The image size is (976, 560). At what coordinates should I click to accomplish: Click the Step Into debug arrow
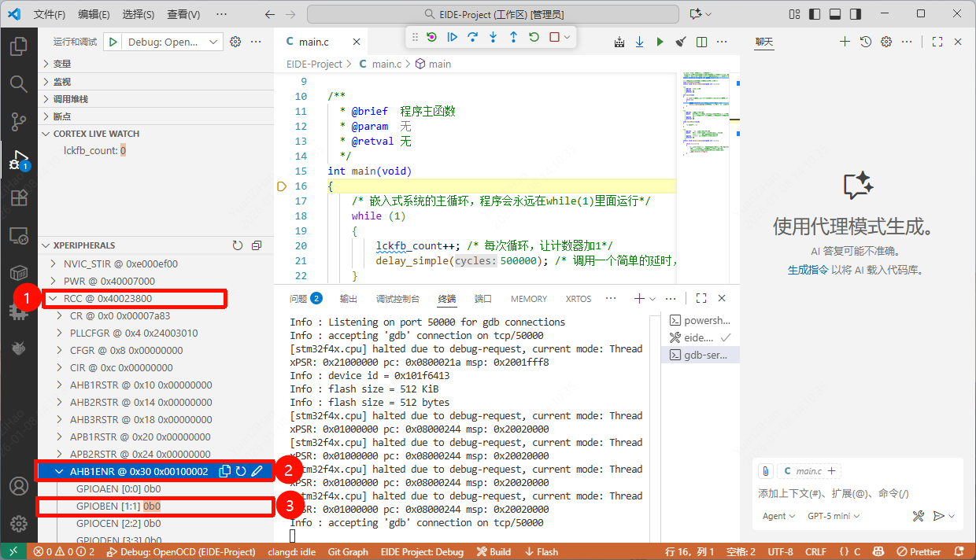tap(493, 37)
